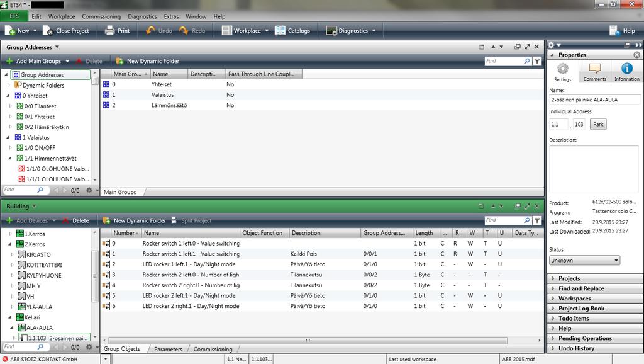Expand the KIRJASTO room node
644x364 pixels.
click(x=13, y=254)
